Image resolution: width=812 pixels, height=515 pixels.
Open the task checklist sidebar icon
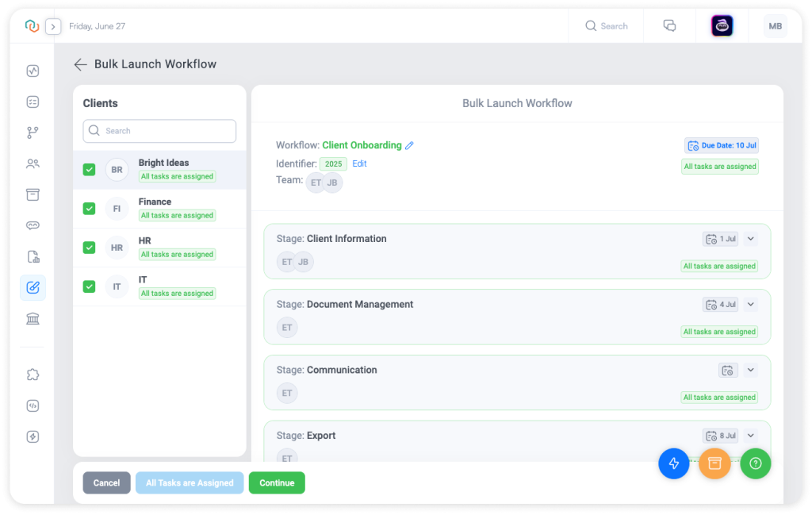tap(33, 102)
